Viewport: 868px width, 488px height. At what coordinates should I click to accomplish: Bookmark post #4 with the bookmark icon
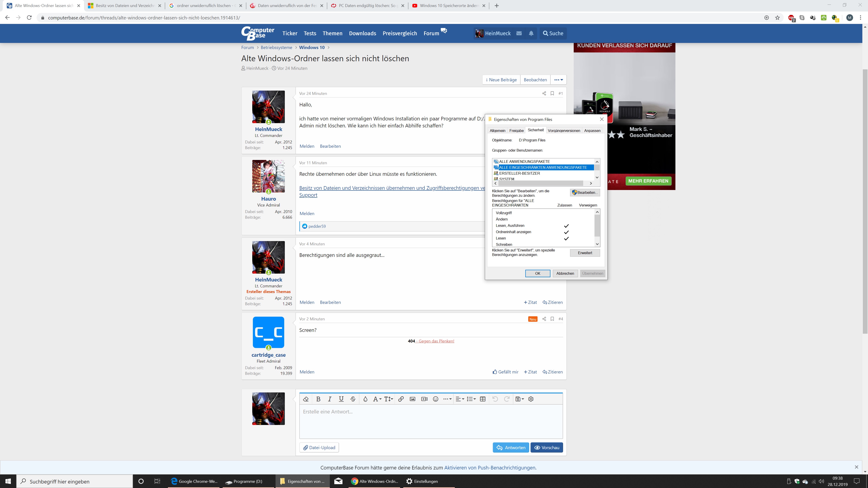click(x=552, y=319)
